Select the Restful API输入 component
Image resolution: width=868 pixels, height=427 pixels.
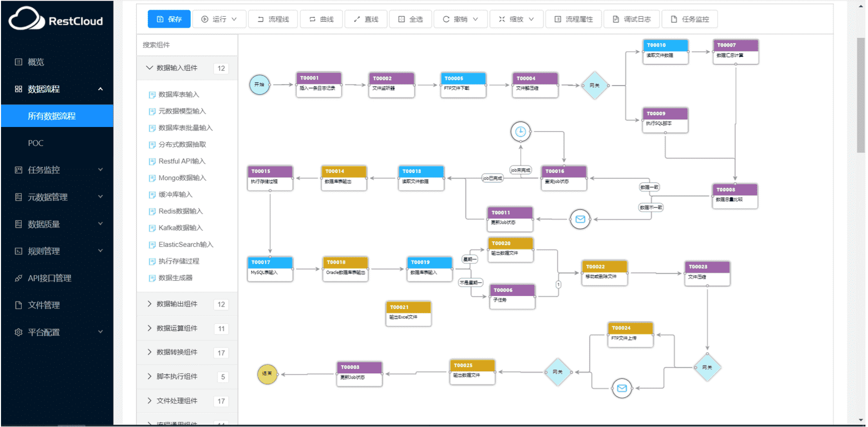tap(177, 161)
